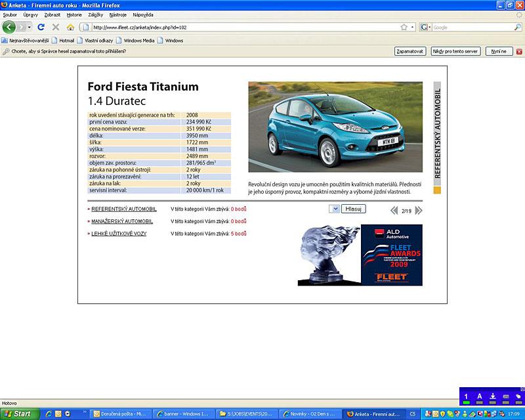Click the tray clock showing 17:09
The image size is (525, 420).
coord(514,414)
